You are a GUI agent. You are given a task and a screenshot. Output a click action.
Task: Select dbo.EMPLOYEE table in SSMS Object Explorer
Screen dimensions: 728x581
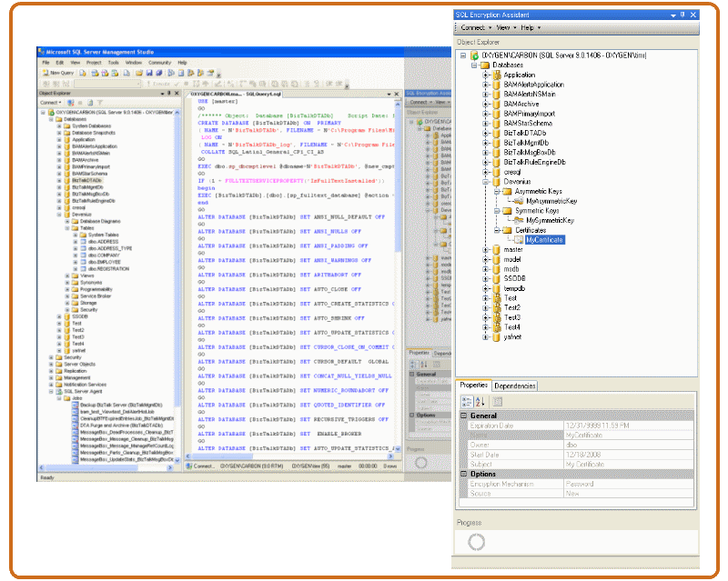(105, 262)
